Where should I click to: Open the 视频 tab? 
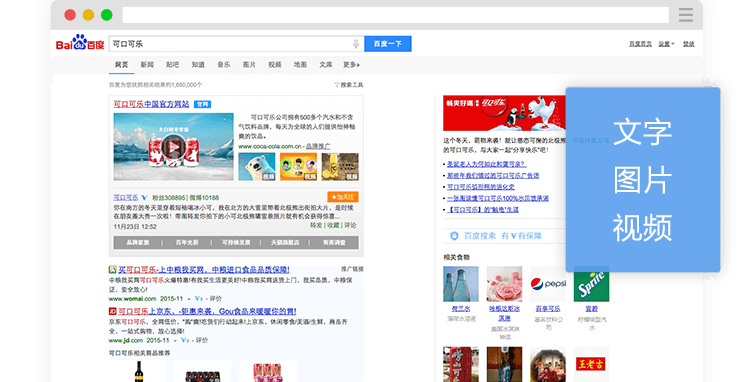click(275, 65)
